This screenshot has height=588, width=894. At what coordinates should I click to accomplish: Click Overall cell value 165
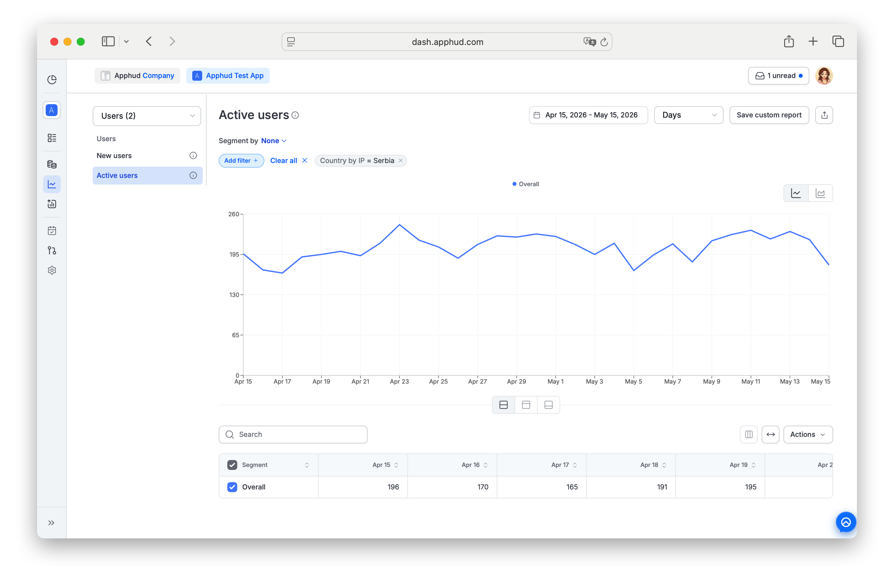pyautogui.click(x=572, y=487)
